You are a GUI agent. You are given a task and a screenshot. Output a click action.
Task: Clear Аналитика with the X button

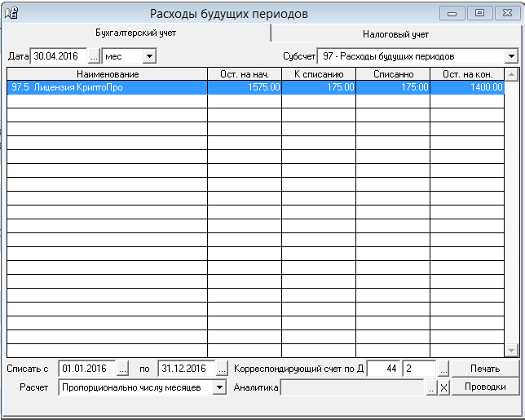point(443,388)
